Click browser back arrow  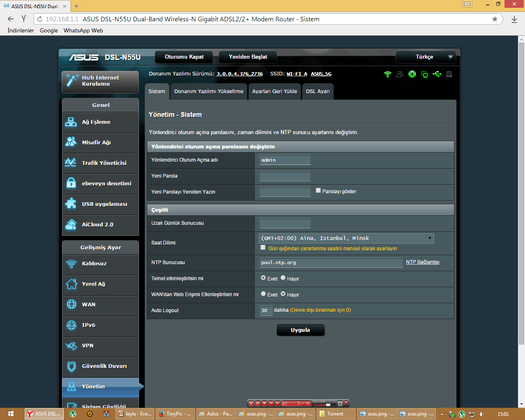11,19
